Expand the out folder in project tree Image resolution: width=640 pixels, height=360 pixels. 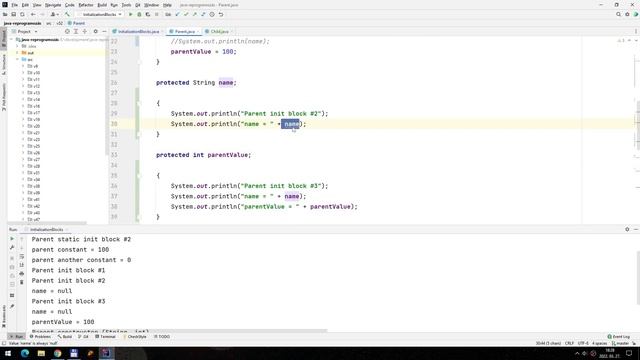[x=17, y=53]
